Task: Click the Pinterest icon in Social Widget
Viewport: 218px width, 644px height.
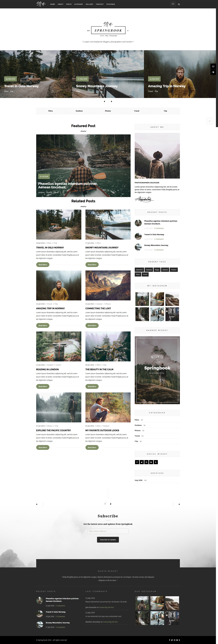Action: [x=151, y=462]
